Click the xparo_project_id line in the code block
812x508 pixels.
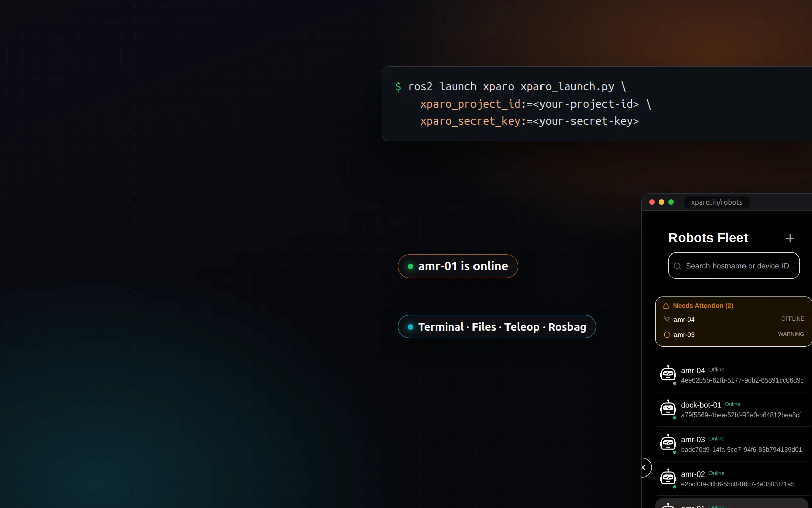[x=535, y=104]
